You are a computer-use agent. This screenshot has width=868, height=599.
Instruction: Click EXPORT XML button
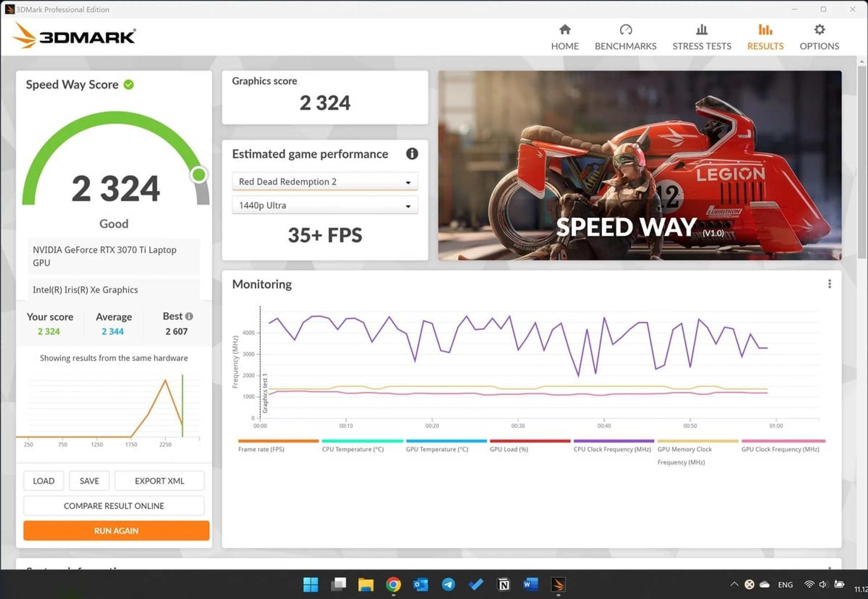click(x=159, y=481)
